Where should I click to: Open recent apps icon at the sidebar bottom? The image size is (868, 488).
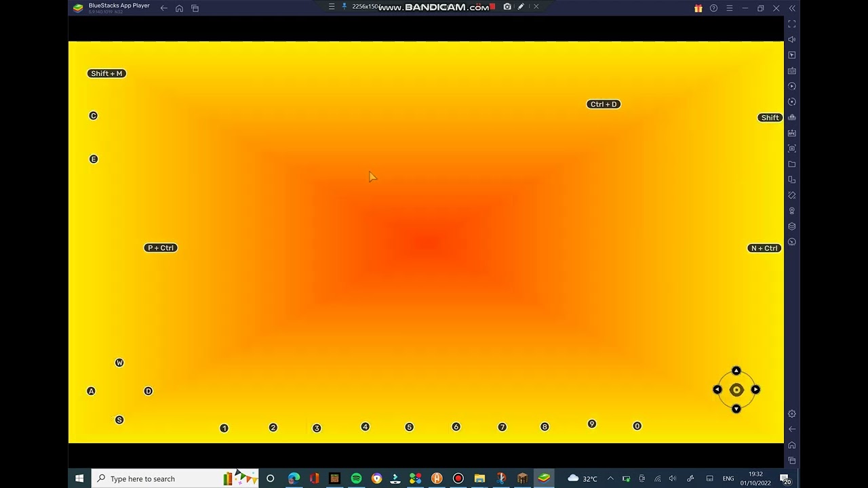tap(791, 460)
